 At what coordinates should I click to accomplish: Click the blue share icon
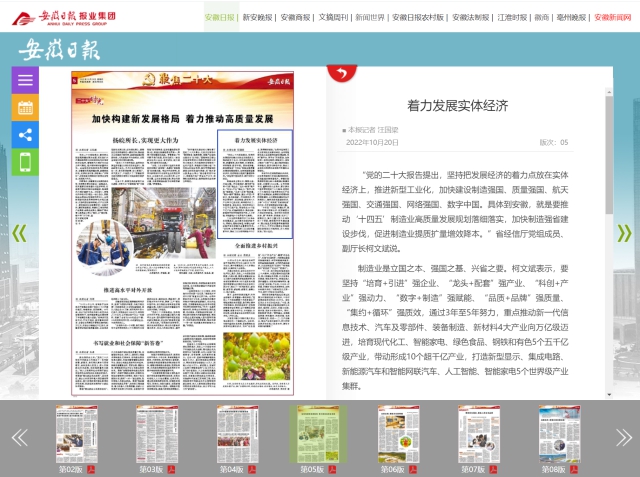25,134
